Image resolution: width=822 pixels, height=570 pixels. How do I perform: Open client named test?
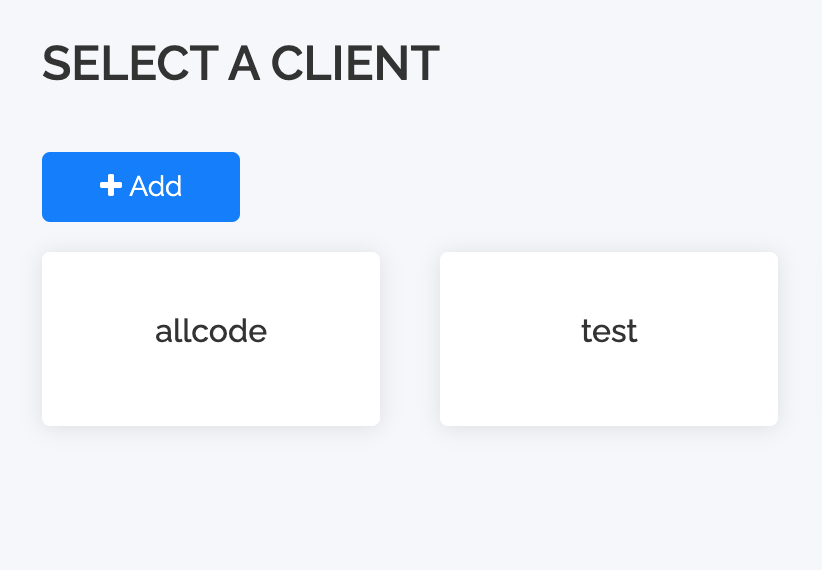pos(609,339)
